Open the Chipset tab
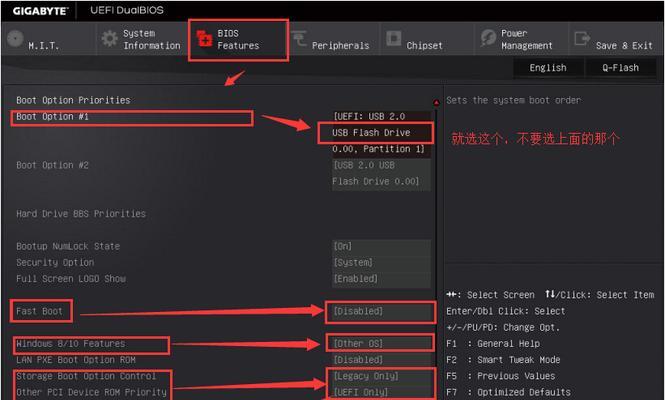 click(427, 39)
